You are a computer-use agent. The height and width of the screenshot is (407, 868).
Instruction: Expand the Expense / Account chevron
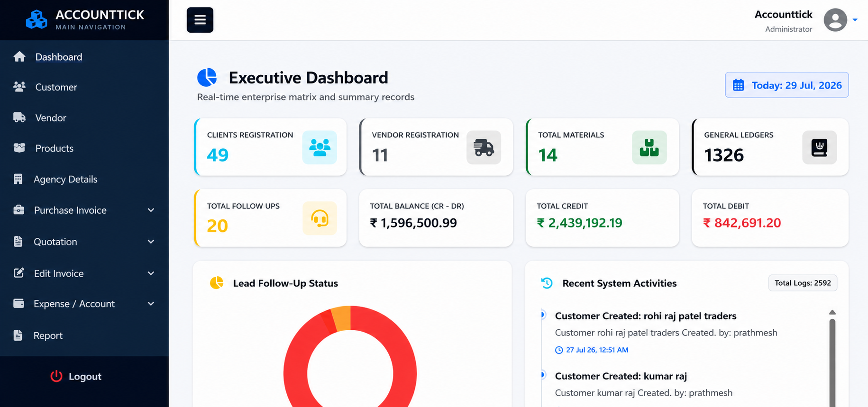[x=151, y=304]
